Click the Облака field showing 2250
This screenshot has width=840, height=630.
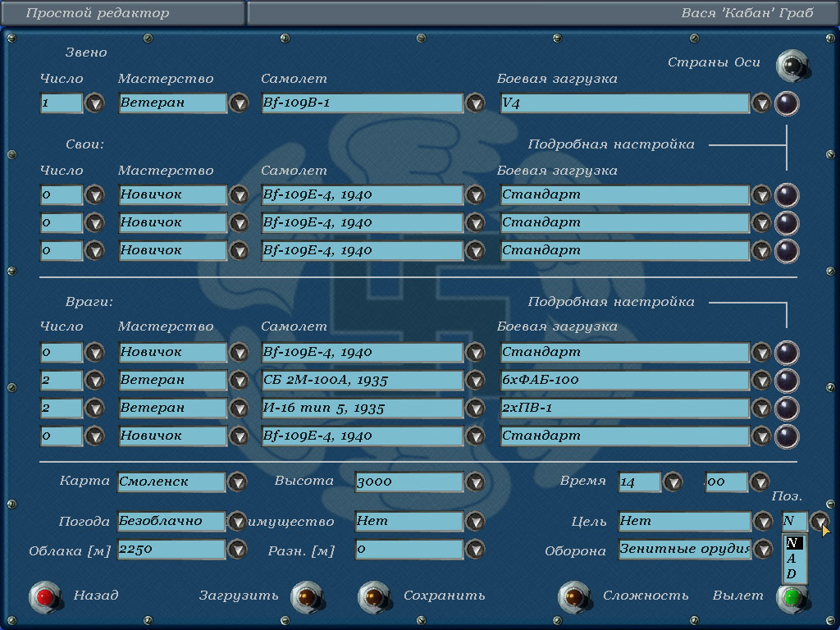[171, 549]
